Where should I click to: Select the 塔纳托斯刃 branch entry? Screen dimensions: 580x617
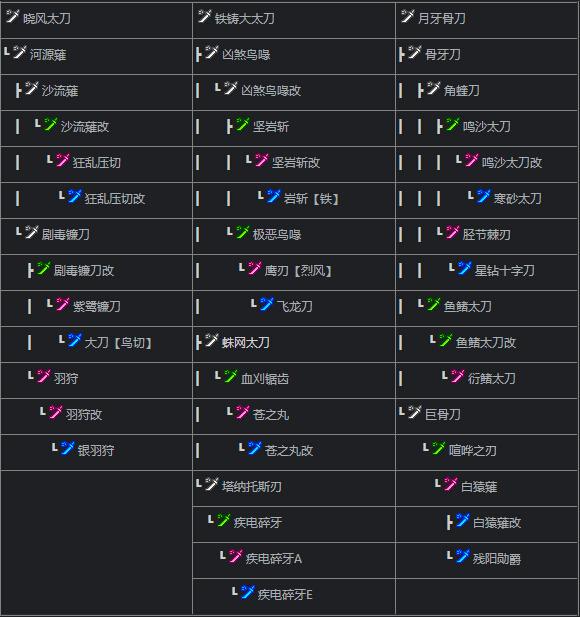pos(251,487)
